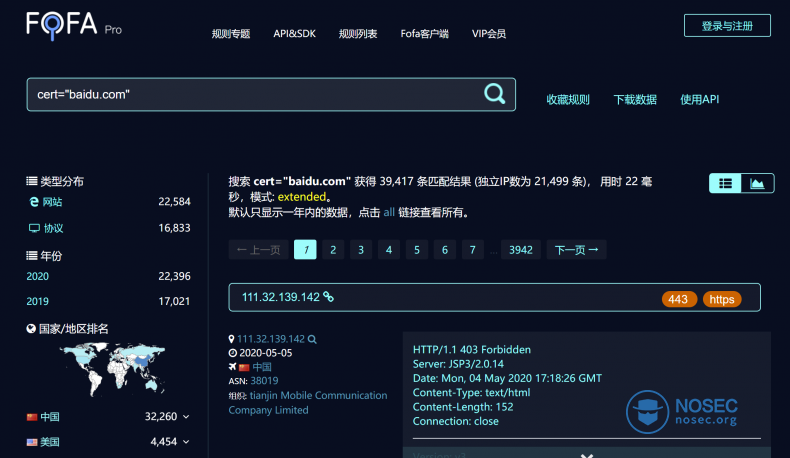Image resolution: width=790 pixels, height=458 pixels.
Task: Click the 'Server: JSP3/2.0.14' text
Action: [458, 364]
